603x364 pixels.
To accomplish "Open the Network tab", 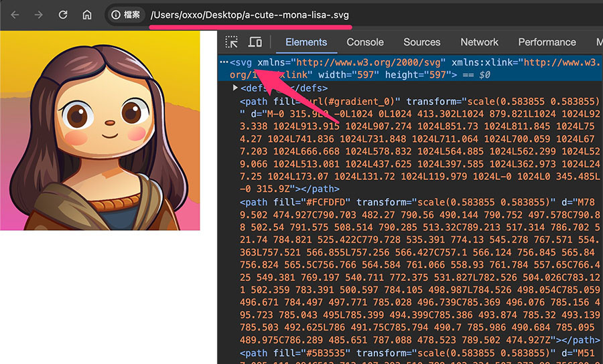I will tap(479, 42).
